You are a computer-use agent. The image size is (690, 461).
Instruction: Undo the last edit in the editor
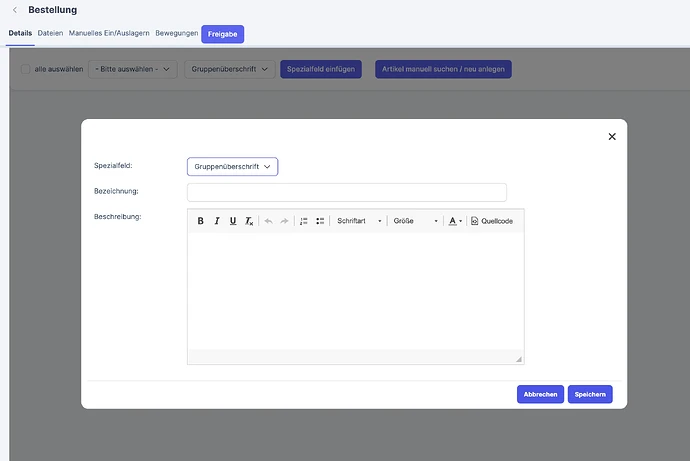(268, 221)
